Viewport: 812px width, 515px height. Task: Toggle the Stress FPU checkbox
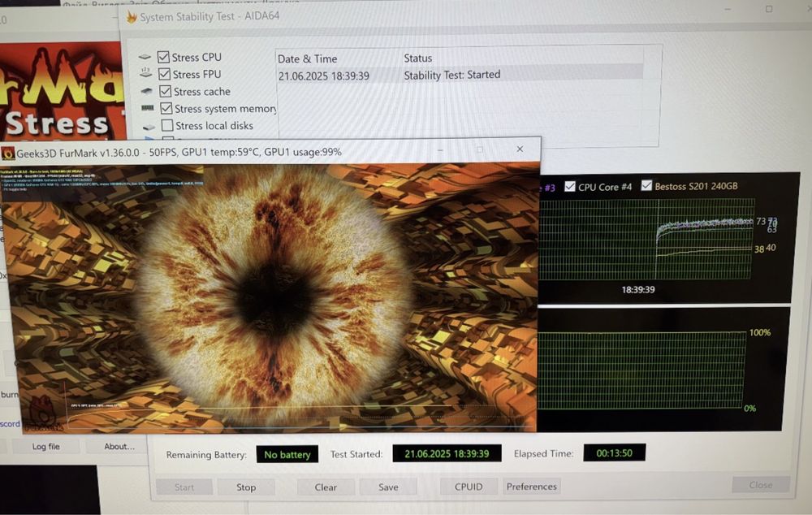coord(165,74)
